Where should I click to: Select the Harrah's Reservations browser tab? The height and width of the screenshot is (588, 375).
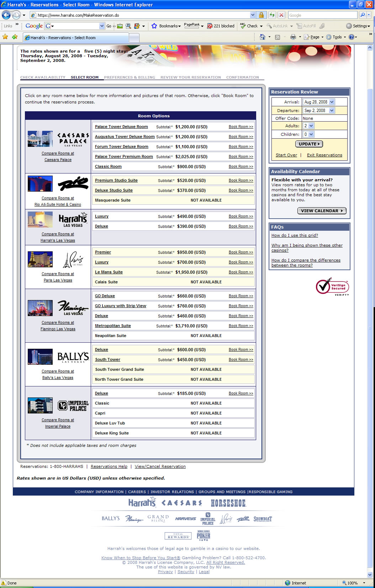pyautogui.click(x=75, y=38)
